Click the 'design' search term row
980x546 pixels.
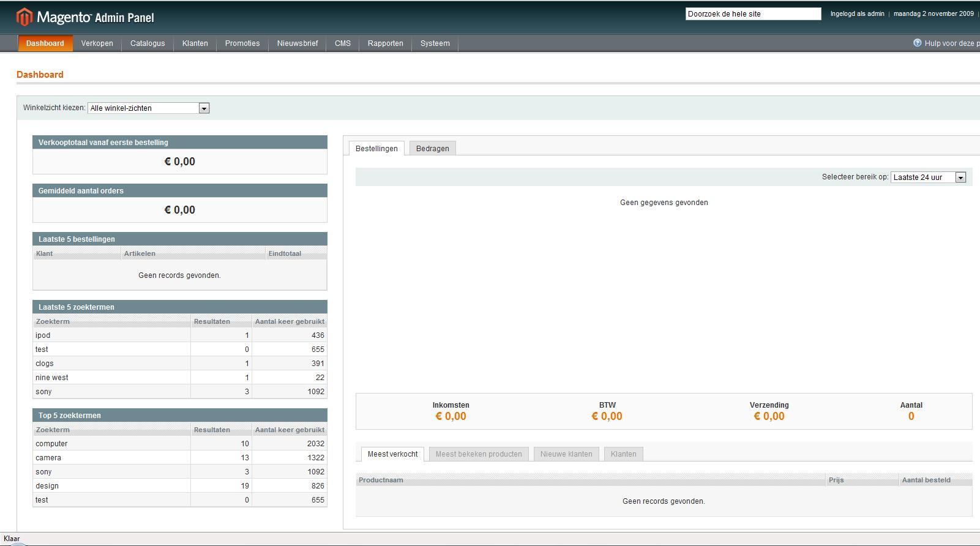pyautogui.click(x=180, y=486)
